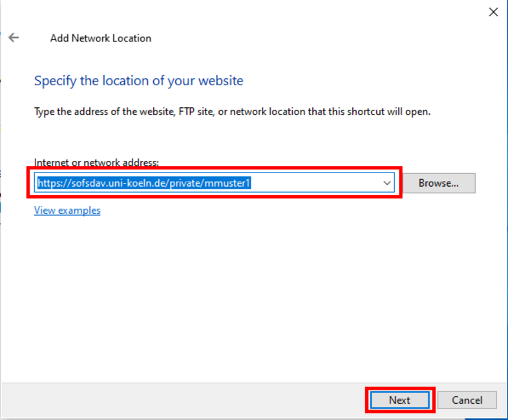Click the Specify the location of your website heading
The height and width of the screenshot is (420, 508).
(x=139, y=81)
